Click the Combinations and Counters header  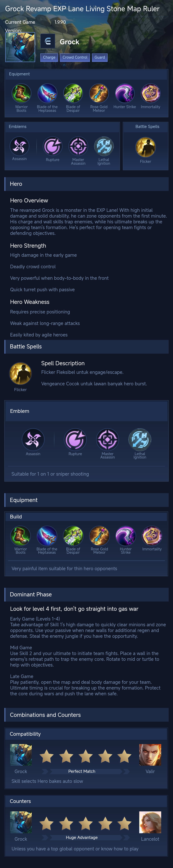click(87, 715)
